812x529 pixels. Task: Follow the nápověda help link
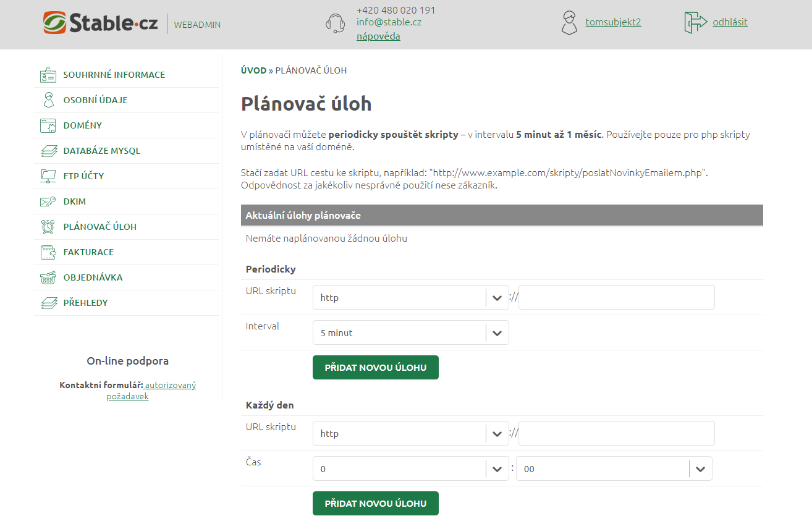pos(378,36)
